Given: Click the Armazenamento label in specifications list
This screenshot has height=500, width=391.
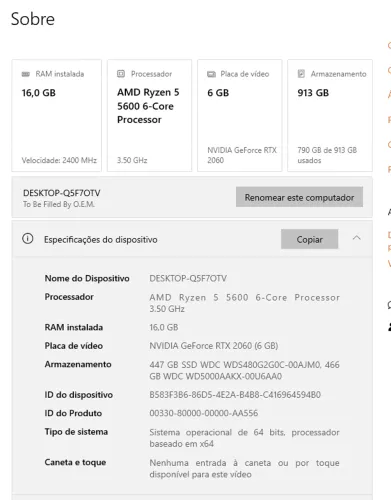Looking at the screenshot, I should (78, 364).
